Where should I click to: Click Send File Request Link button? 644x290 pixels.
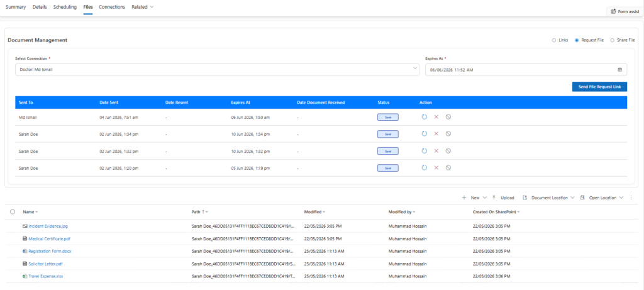point(599,87)
